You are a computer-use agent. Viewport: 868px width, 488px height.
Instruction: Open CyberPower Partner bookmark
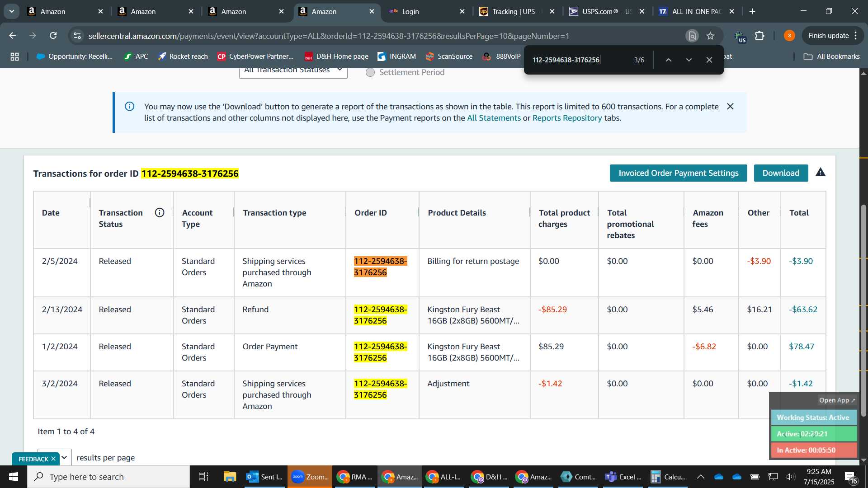pos(255,56)
